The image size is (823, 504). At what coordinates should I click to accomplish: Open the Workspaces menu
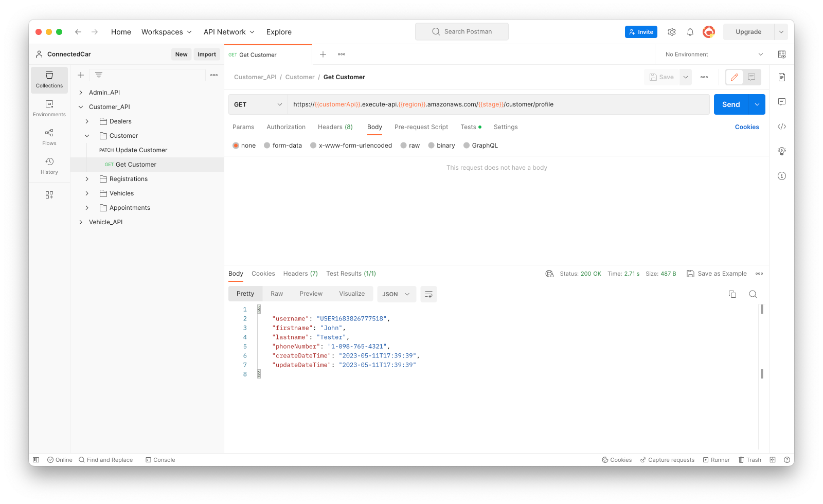[x=167, y=32]
